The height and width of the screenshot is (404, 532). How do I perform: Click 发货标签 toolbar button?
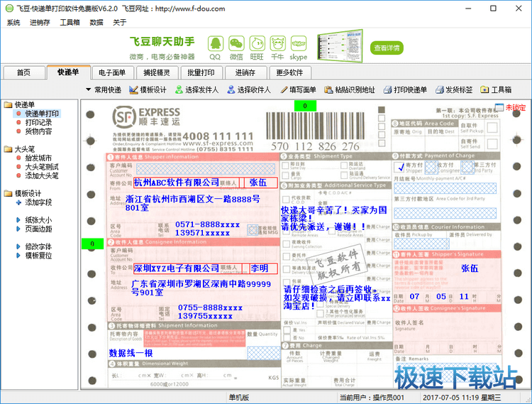point(454,89)
